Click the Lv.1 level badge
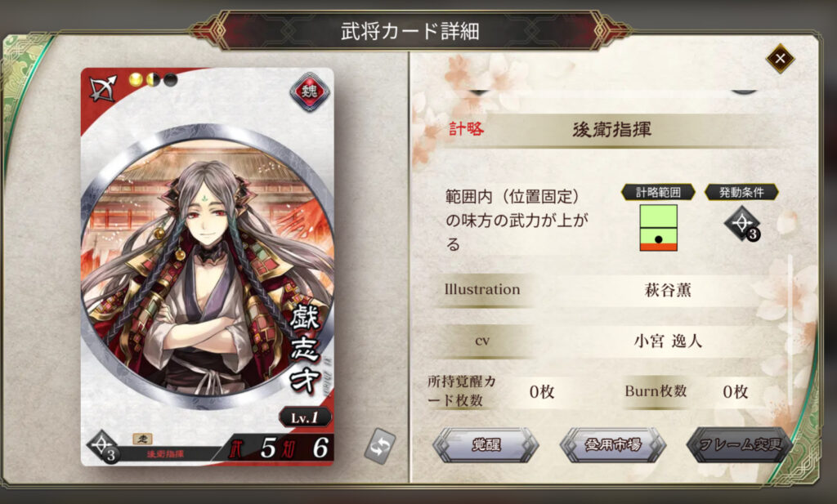Viewport: 837px width, 504px height. (x=305, y=417)
